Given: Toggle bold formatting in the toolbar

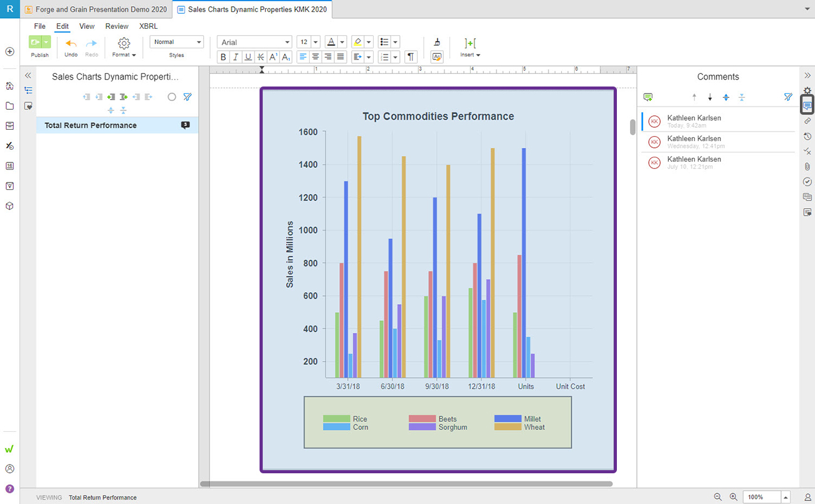Looking at the screenshot, I should tap(223, 56).
